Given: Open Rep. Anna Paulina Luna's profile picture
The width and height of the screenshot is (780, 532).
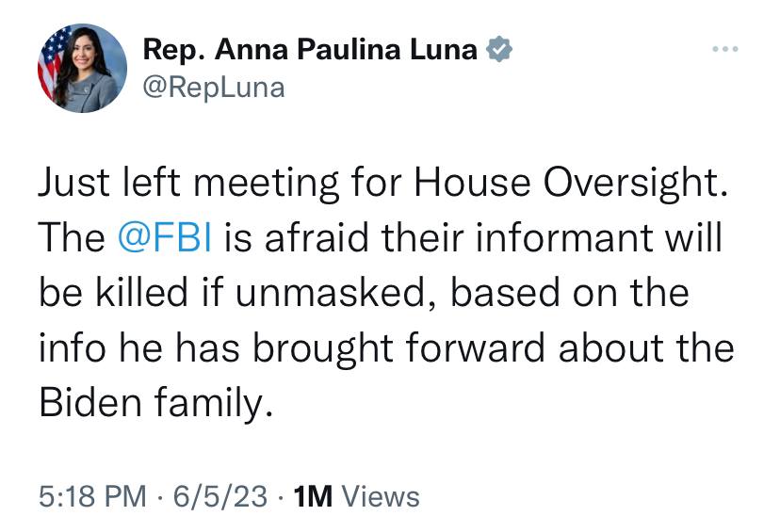Looking at the screenshot, I should (82, 68).
